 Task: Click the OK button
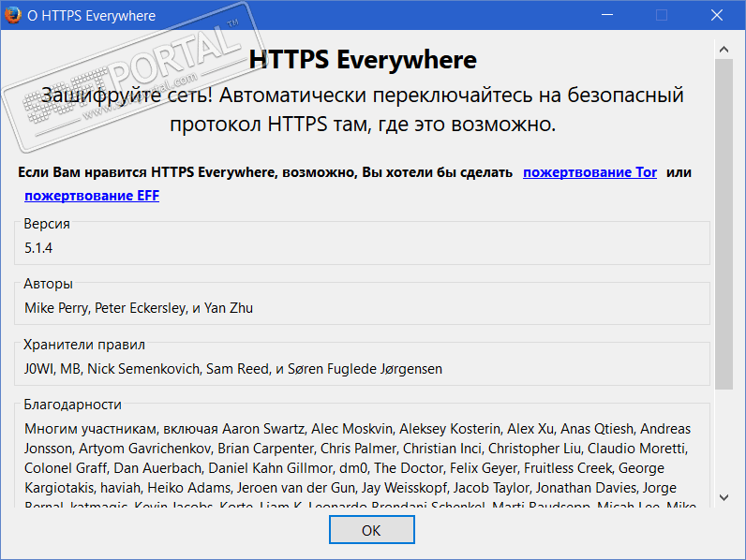371,530
